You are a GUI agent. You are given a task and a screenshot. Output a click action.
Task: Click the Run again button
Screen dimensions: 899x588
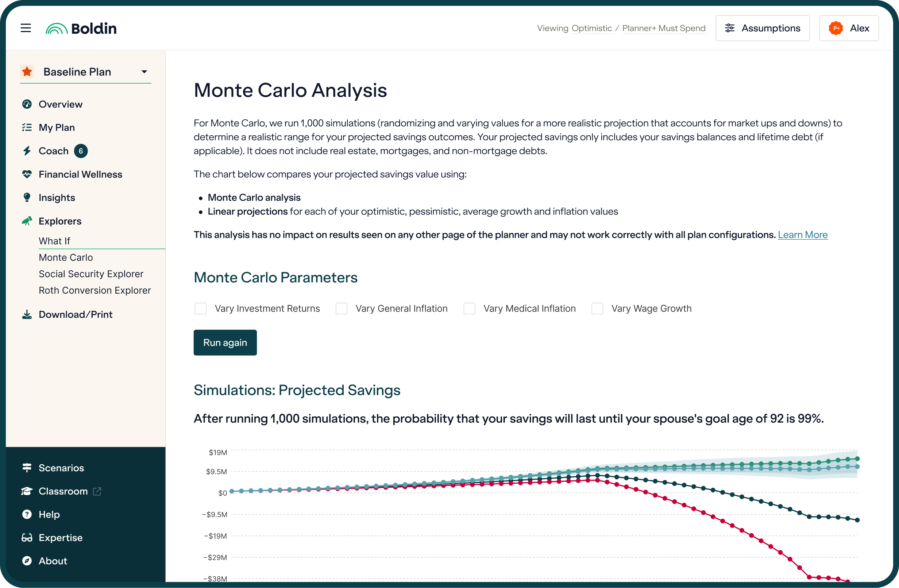(x=225, y=343)
